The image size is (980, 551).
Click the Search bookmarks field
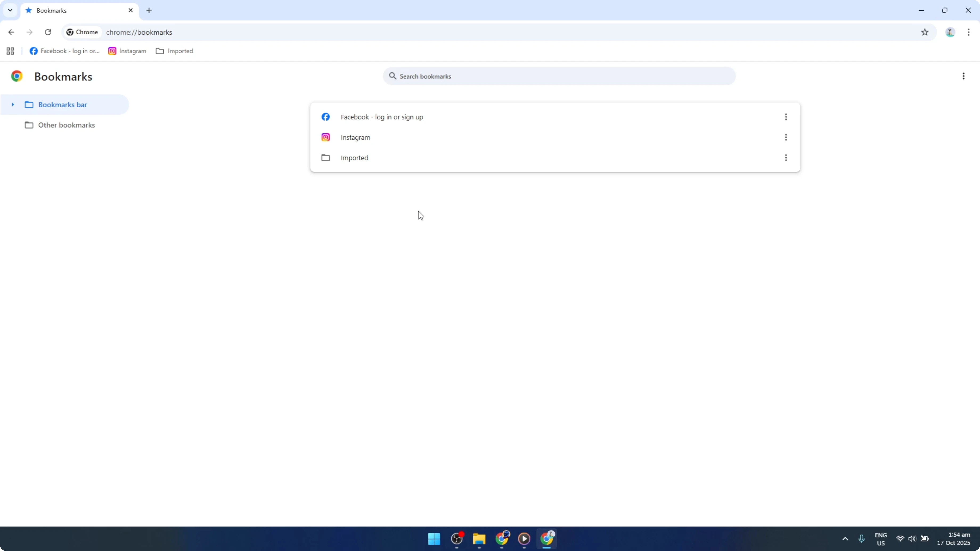(x=559, y=76)
